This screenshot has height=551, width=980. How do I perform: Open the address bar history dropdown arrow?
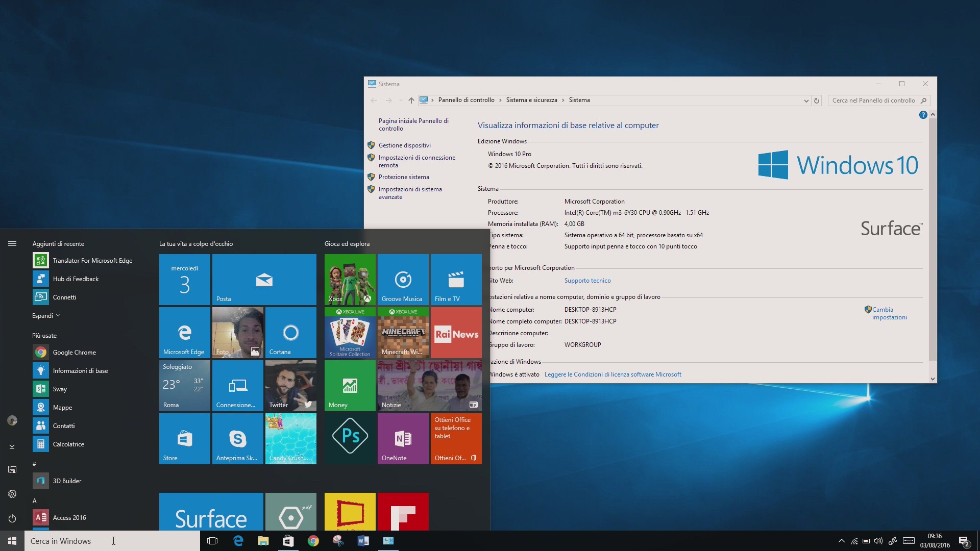click(x=805, y=100)
